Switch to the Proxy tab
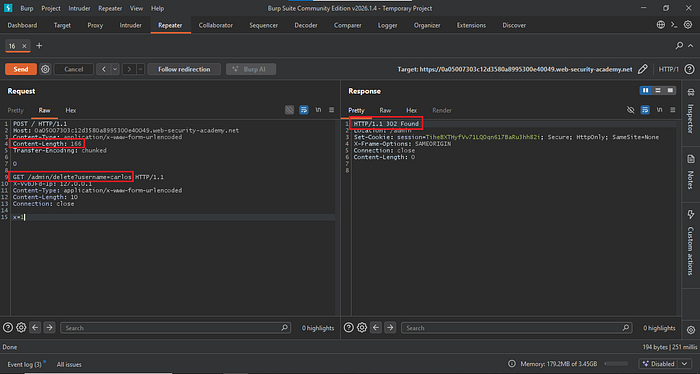The width and height of the screenshot is (700, 374). click(95, 25)
